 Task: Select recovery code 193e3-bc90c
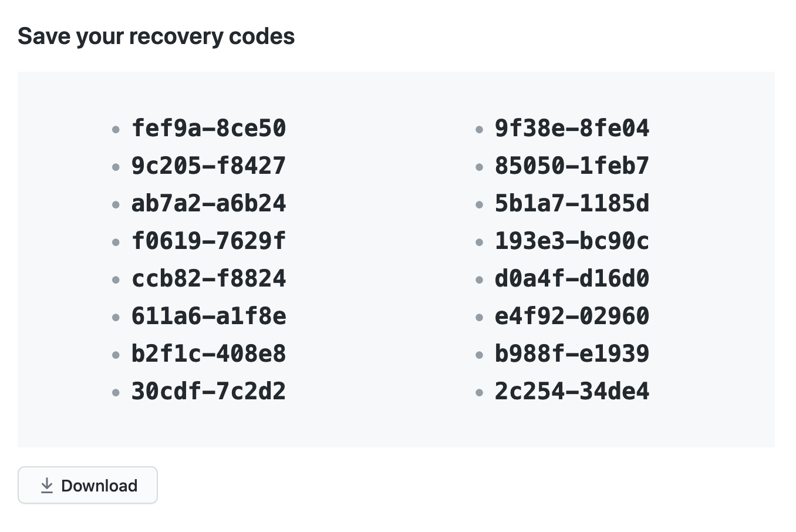pyautogui.click(x=572, y=241)
